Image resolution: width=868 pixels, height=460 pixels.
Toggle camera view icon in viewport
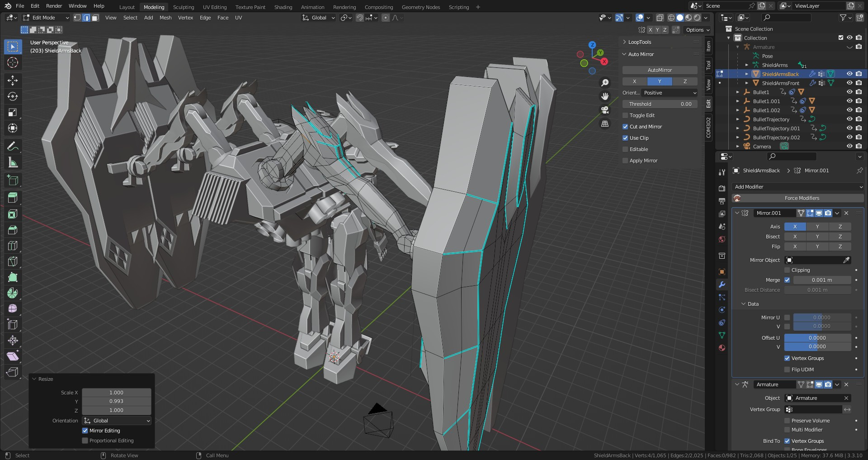tap(605, 110)
